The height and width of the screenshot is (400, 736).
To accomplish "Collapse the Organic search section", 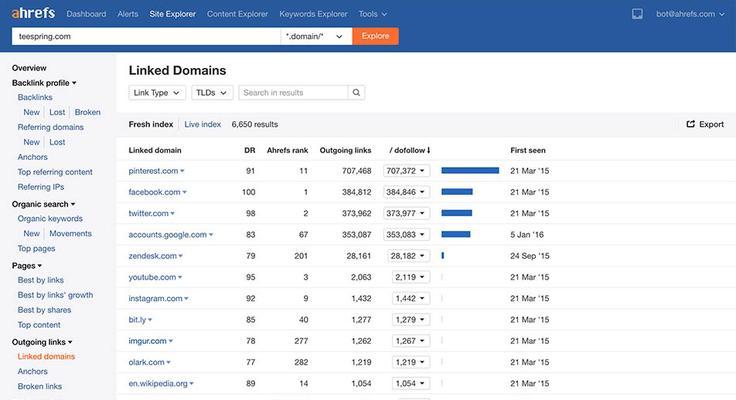I will click(x=44, y=204).
